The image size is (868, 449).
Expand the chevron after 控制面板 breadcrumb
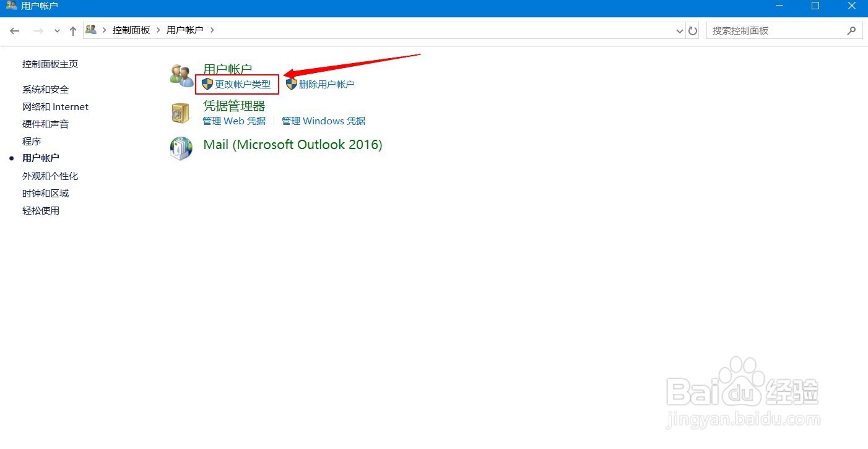click(x=158, y=30)
